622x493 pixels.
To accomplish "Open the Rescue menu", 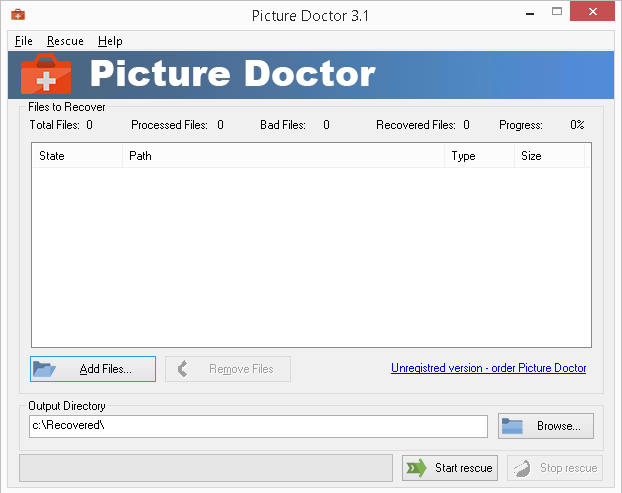I will (65, 41).
